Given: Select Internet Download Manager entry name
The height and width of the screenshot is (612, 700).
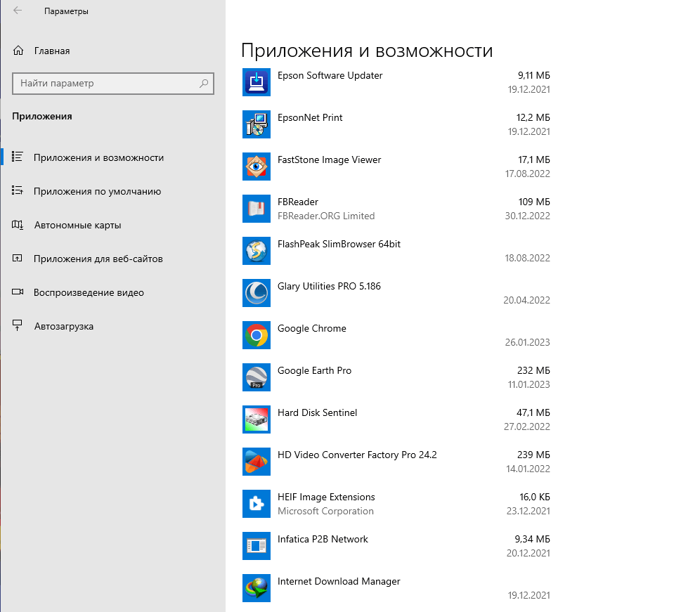Looking at the screenshot, I should 339,582.
